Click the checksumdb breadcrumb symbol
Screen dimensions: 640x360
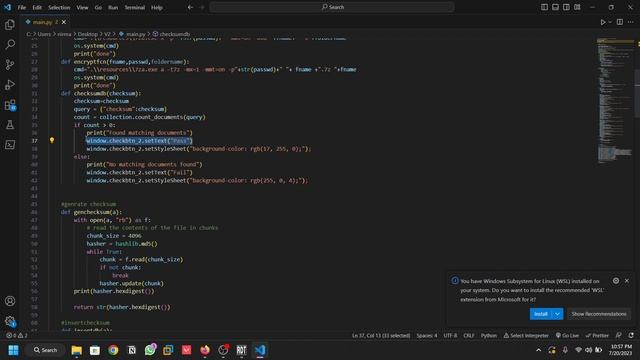tap(174, 34)
